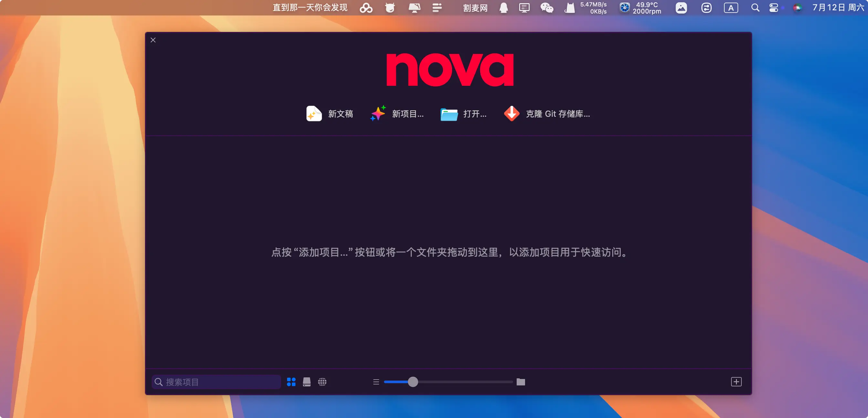Viewport: 868px width, 418px height.
Task: Click the three-circles cloud menu bar icon
Action: click(x=366, y=8)
